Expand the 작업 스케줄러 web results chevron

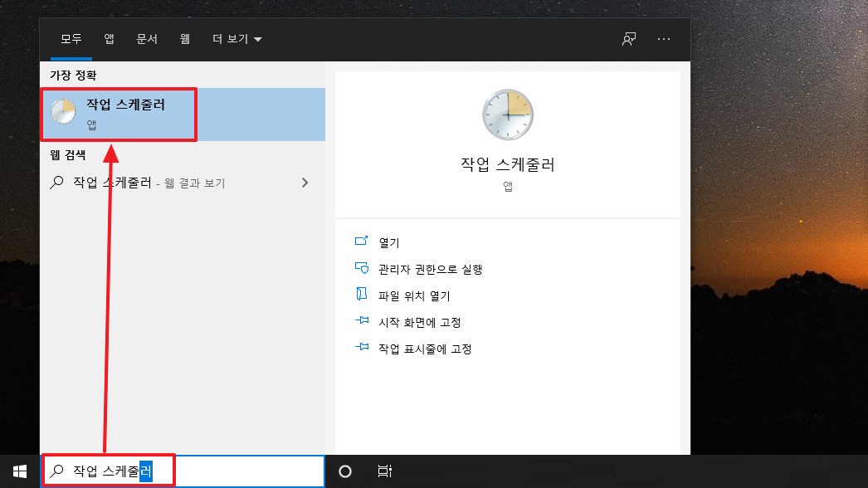point(305,183)
